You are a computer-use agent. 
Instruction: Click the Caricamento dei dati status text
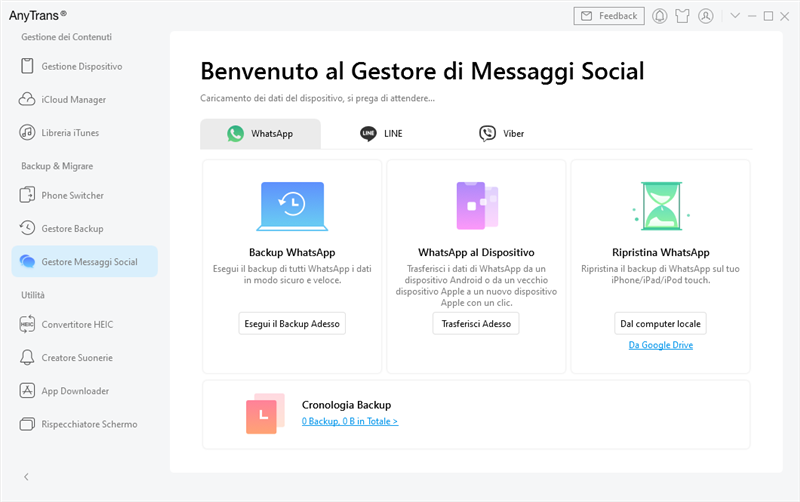[317, 98]
